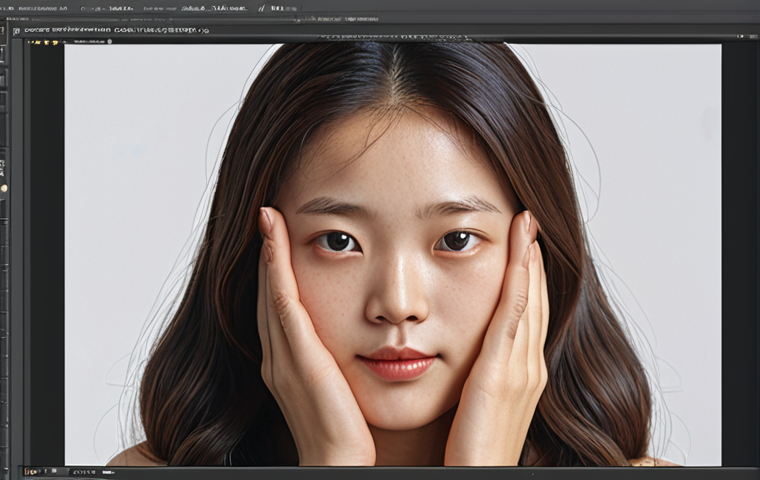
Task: Select the document title tab above the canvas
Action: coord(116,31)
